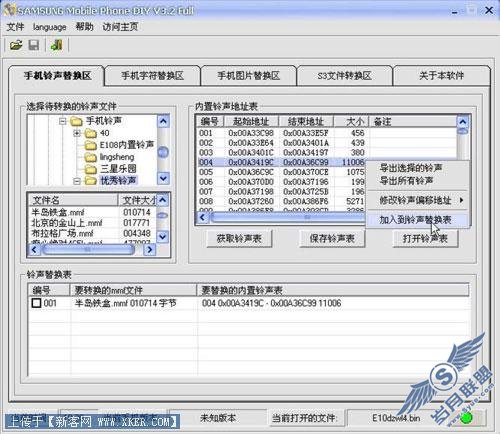Screen dimensions: 500x434
Task: Open the language menu
Action: tap(49, 27)
